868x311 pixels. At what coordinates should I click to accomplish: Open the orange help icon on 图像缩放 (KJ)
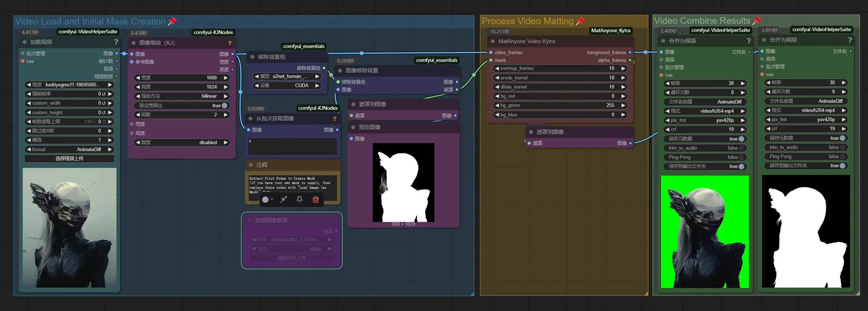[230, 43]
